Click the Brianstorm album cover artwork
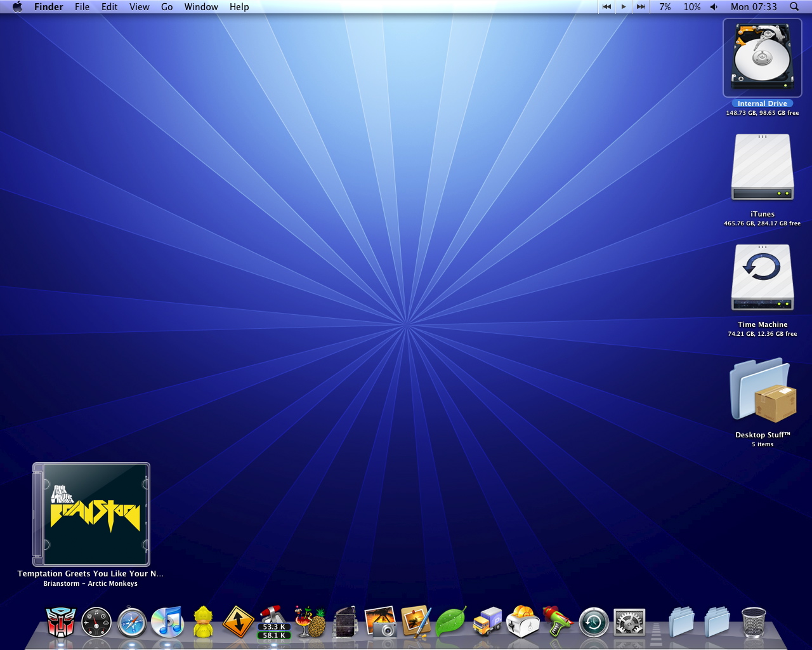 91,514
